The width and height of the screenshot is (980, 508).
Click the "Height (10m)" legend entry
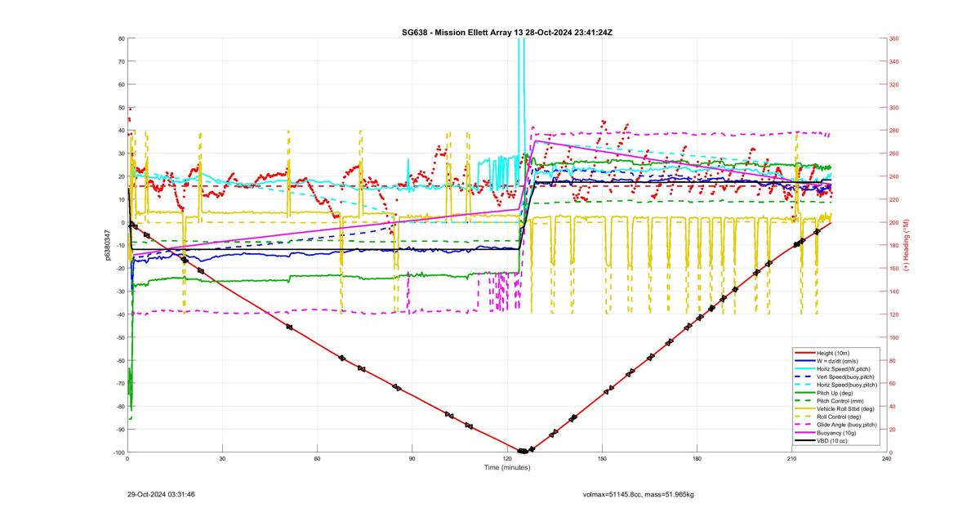[833, 353]
